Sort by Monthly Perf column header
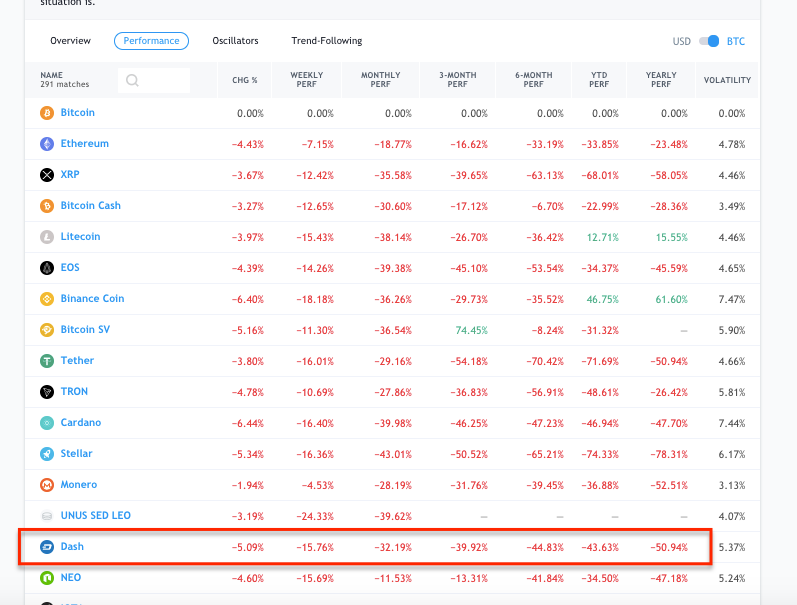This screenshot has width=797, height=605. (x=381, y=80)
